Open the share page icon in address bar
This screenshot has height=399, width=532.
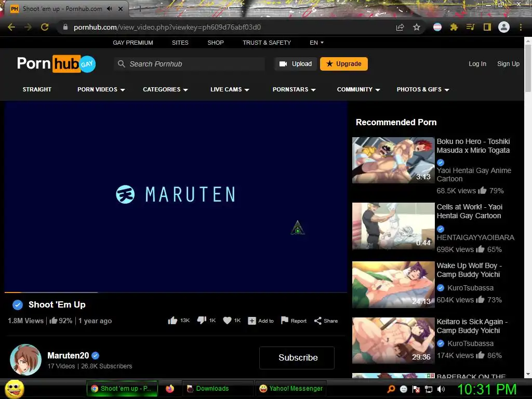pos(400,27)
